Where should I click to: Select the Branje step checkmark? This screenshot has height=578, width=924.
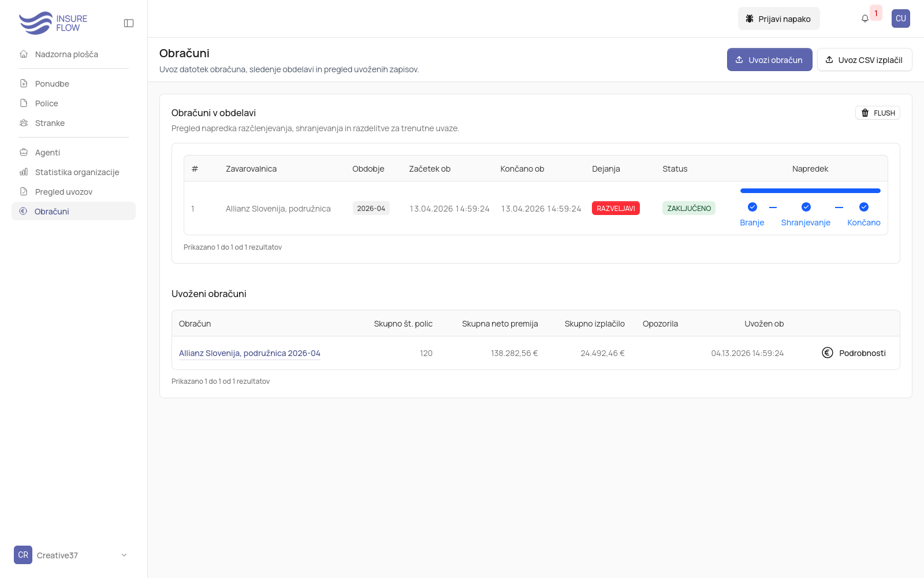pyautogui.click(x=752, y=207)
